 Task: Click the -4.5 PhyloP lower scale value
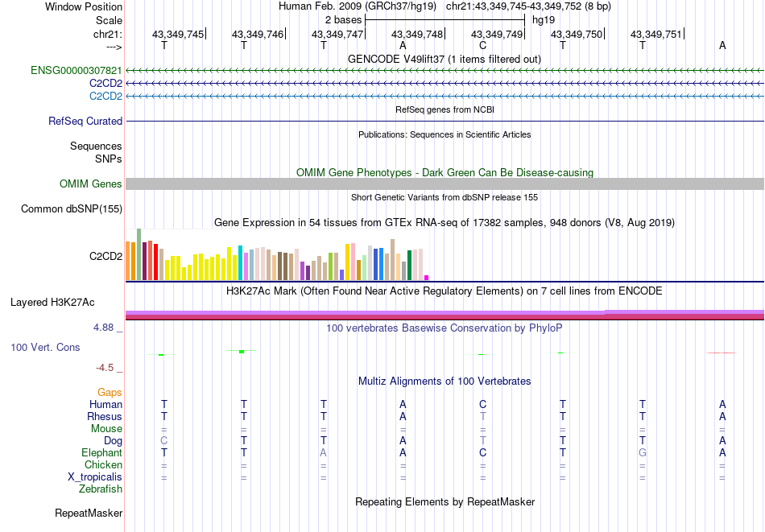coord(105,368)
